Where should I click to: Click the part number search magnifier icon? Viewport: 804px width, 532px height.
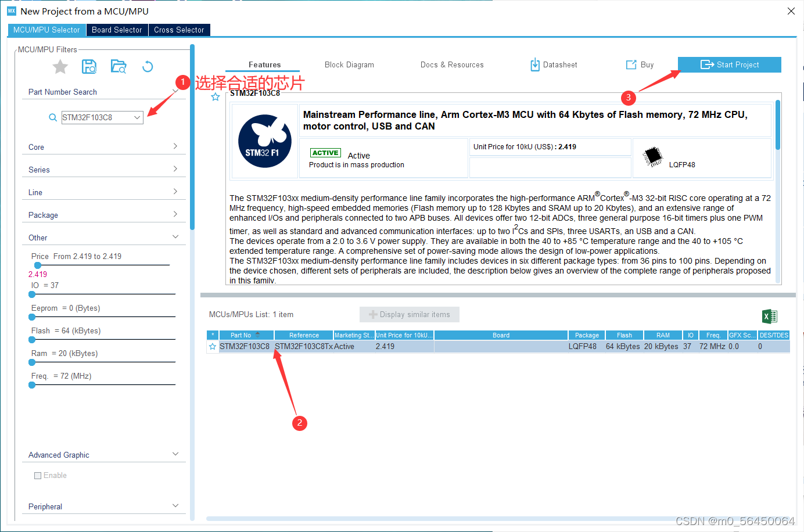click(53, 117)
